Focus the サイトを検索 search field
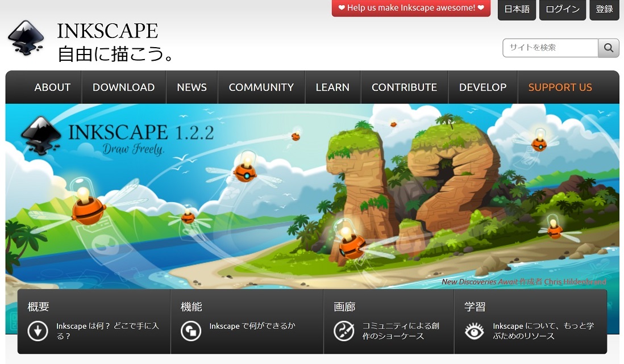 point(550,48)
